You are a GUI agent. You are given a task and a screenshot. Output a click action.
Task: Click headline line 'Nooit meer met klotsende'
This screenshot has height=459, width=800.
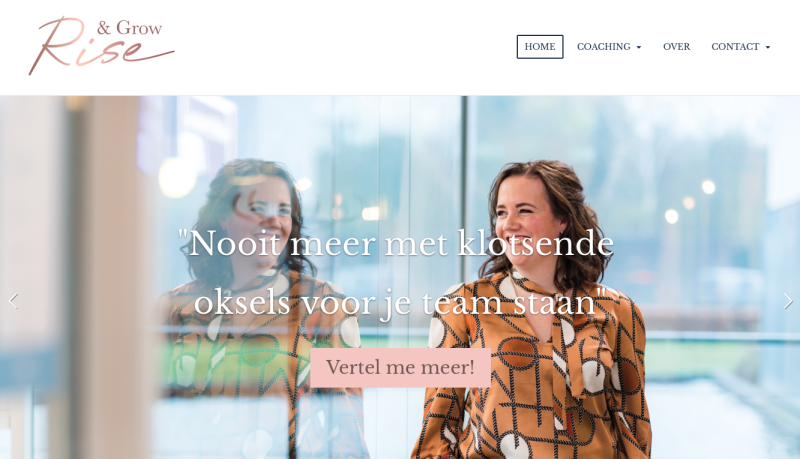(x=396, y=243)
